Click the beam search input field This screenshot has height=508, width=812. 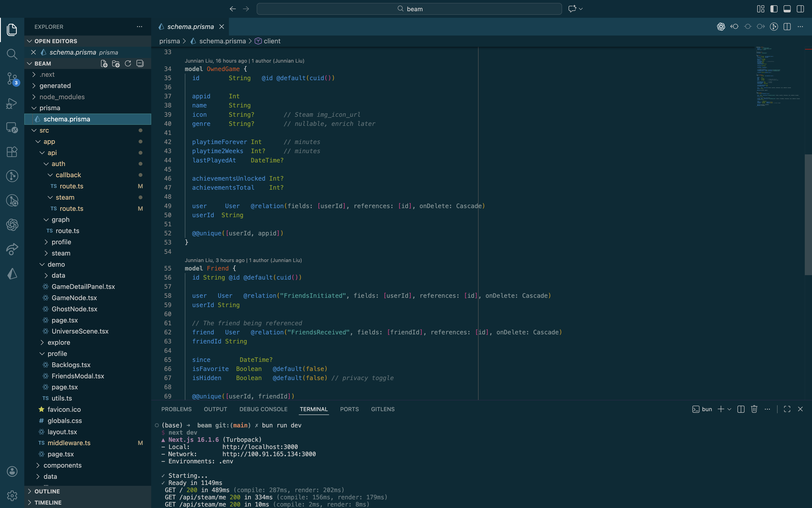(409, 9)
